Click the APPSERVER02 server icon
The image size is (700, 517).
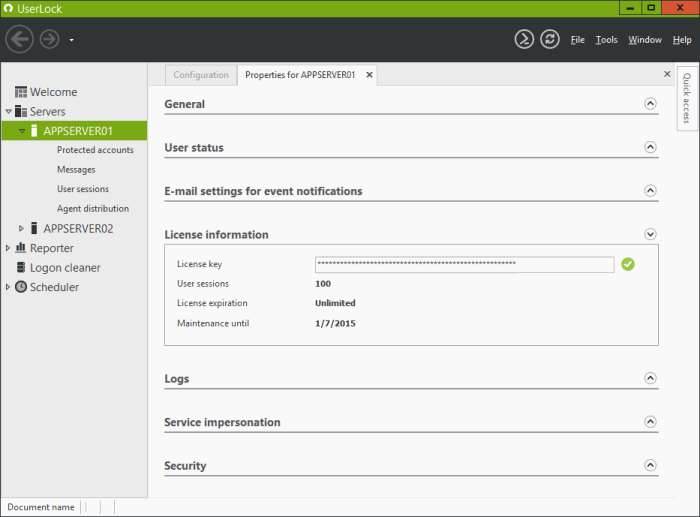point(34,228)
